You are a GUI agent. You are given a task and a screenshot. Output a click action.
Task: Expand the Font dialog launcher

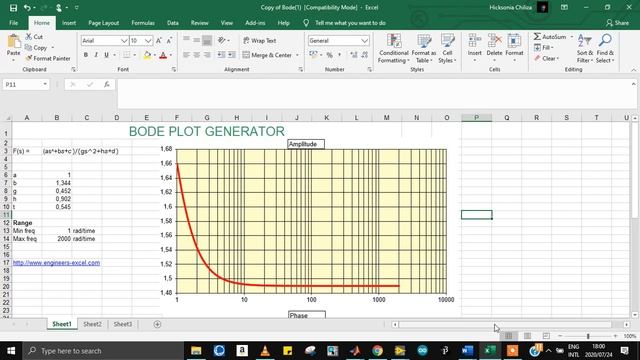pyautogui.click(x=173, y=70)
